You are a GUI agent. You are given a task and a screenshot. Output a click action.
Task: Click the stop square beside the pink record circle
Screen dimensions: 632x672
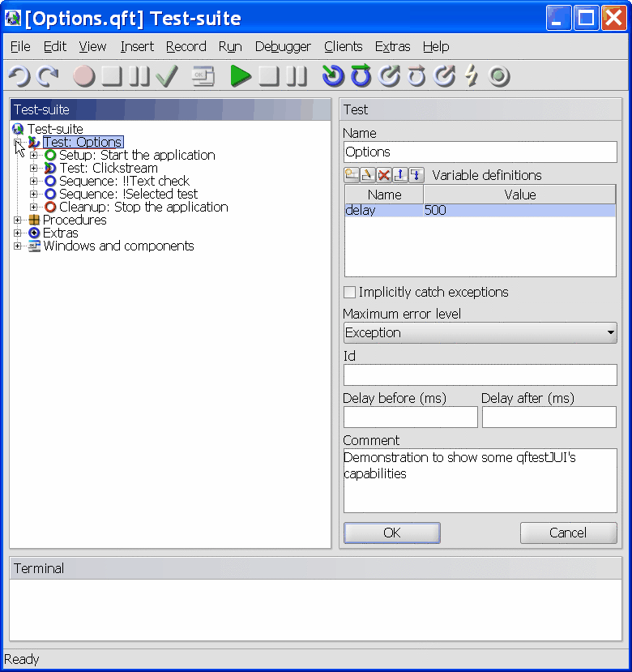tap(112, 76)
